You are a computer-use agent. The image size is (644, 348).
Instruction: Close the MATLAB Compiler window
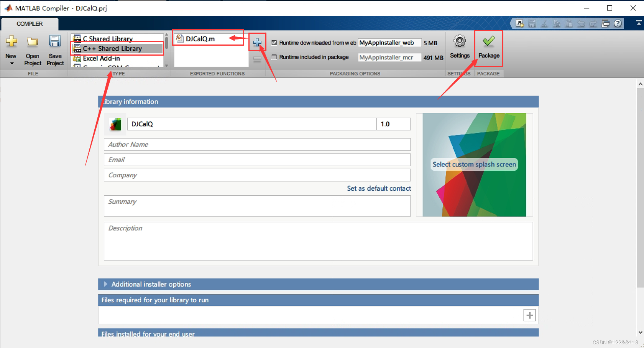pyautogui.click(x=633, y=8)
